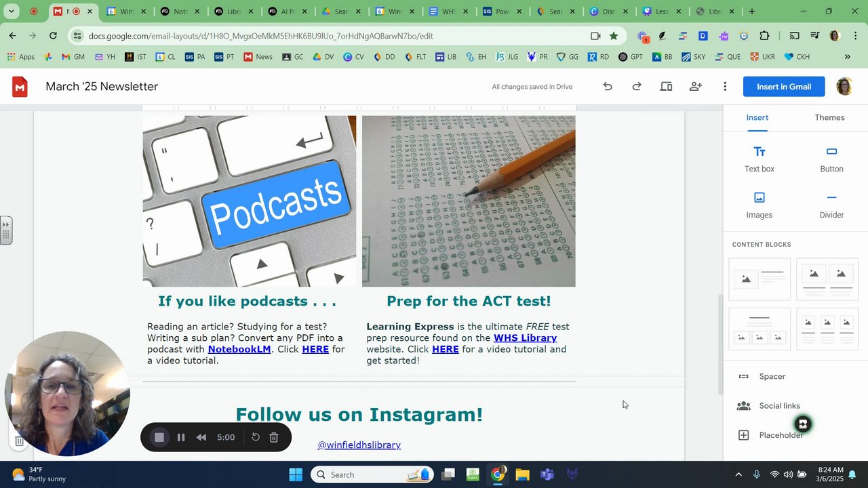Open File Explorer from taskbar
This screenshot has height=488, width=868.
(522, 474)
